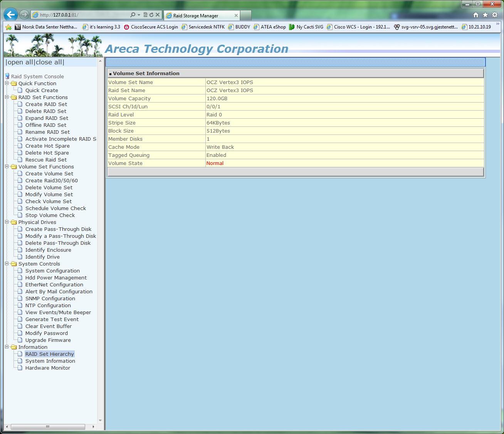Image resolution: width=504 pixels, height=434 pixels.
Task: Click the Upgrade Firmware page icon
Action: [x=20, y=340]
